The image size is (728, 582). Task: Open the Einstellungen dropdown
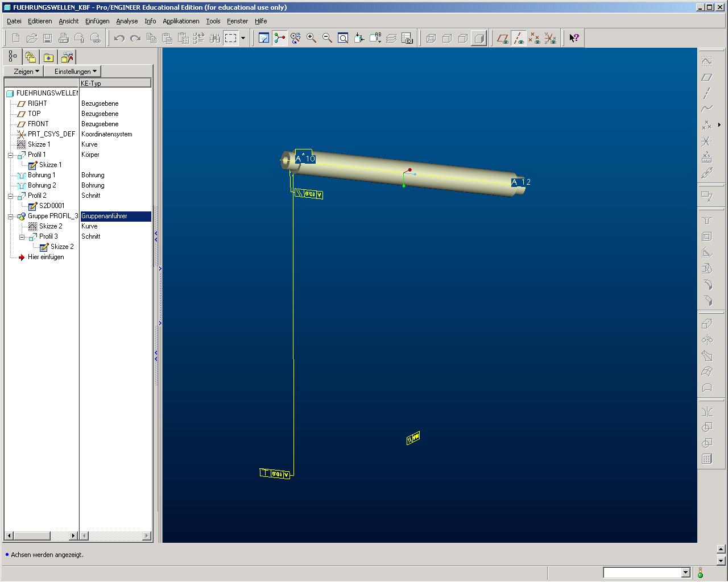coord(73,71)
